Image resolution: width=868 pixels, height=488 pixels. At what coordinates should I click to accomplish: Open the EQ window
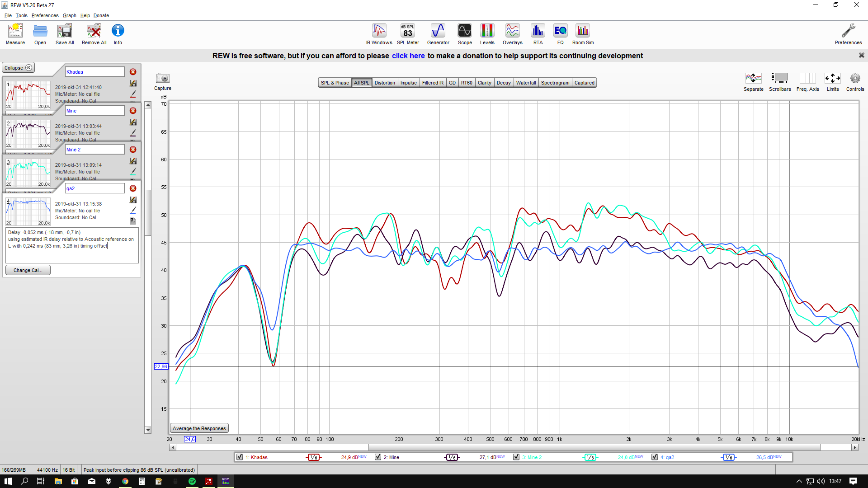(560, 34)
